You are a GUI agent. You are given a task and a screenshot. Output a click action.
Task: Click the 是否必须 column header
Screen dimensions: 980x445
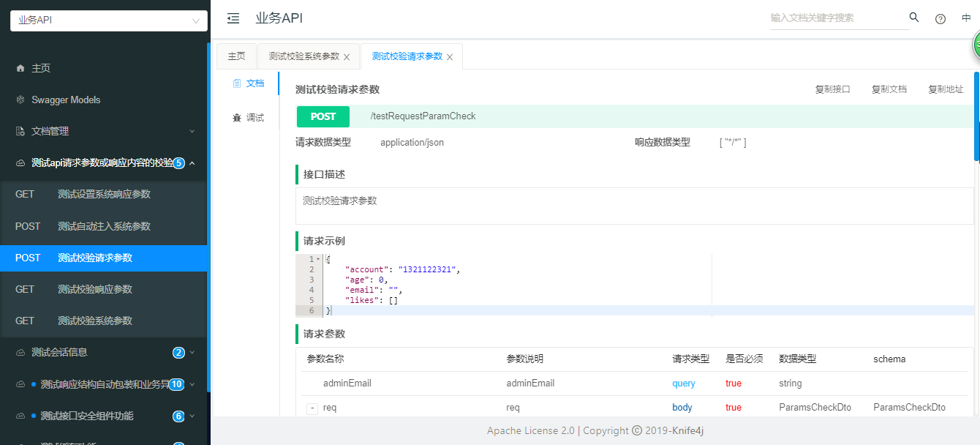tap(745, 359)
